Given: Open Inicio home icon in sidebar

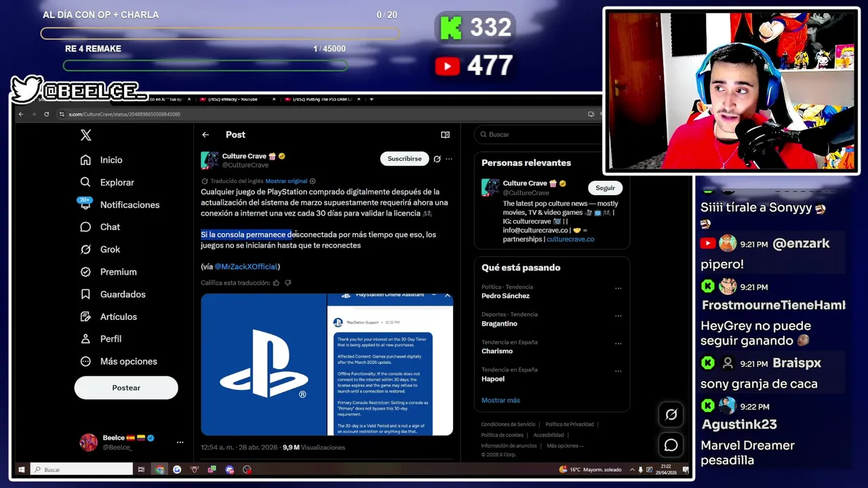Looking at the screenshot, I should tap(85, 160).
